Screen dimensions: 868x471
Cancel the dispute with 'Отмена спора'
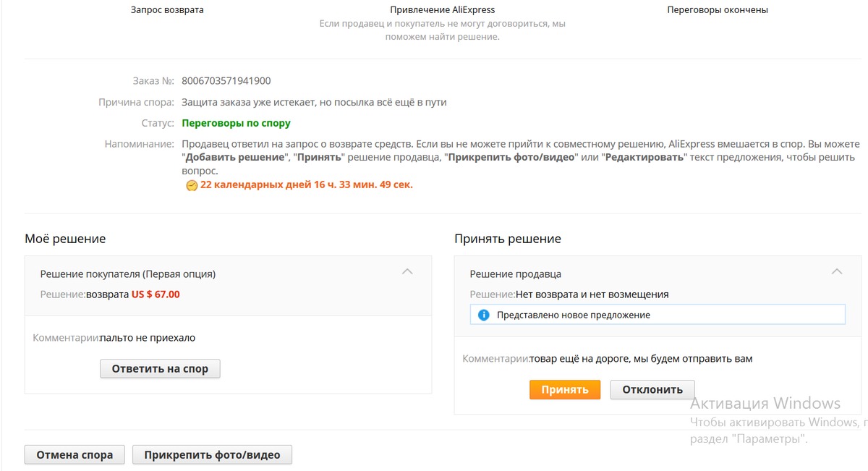tap(75, 455)
